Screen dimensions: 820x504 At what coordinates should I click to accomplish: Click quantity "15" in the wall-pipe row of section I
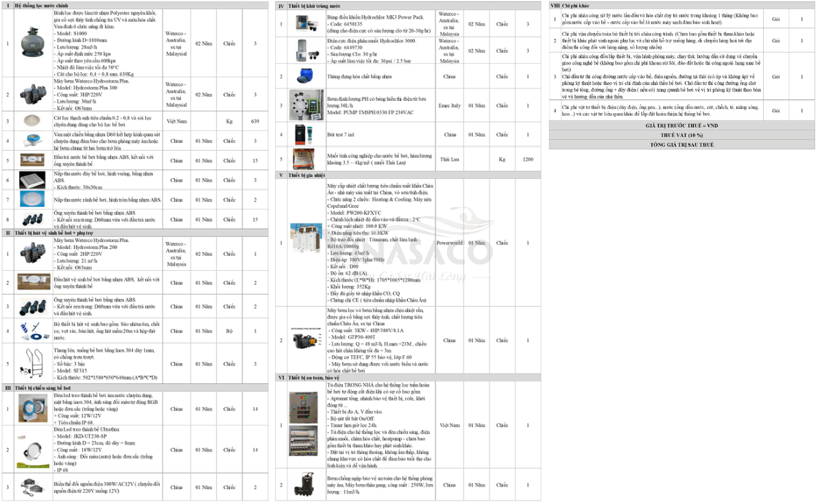(x=255, y=219)
